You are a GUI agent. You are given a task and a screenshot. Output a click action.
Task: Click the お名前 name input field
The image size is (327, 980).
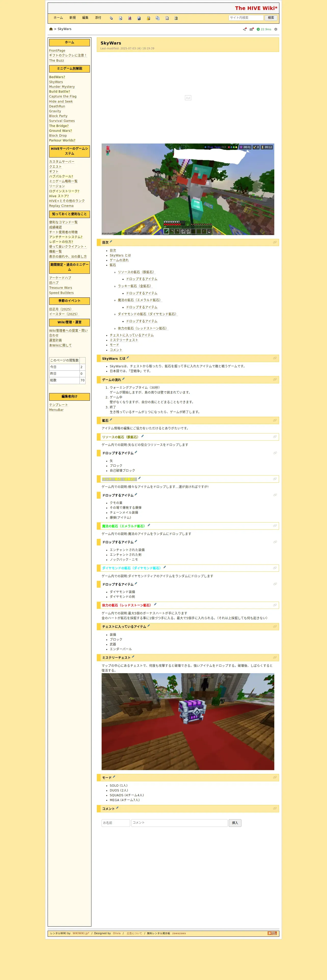pos(116,823)
